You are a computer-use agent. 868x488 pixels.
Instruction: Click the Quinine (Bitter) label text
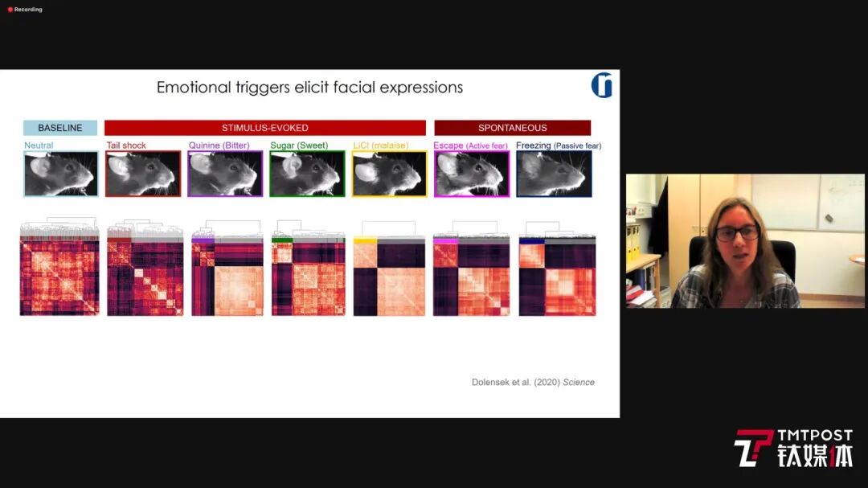[219, 146]
